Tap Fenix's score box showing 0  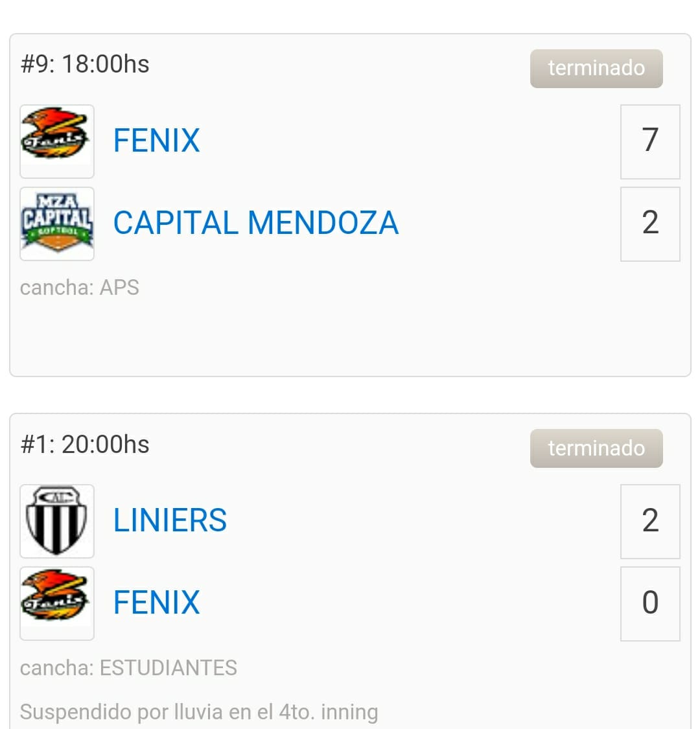click(x=649, y=603)
